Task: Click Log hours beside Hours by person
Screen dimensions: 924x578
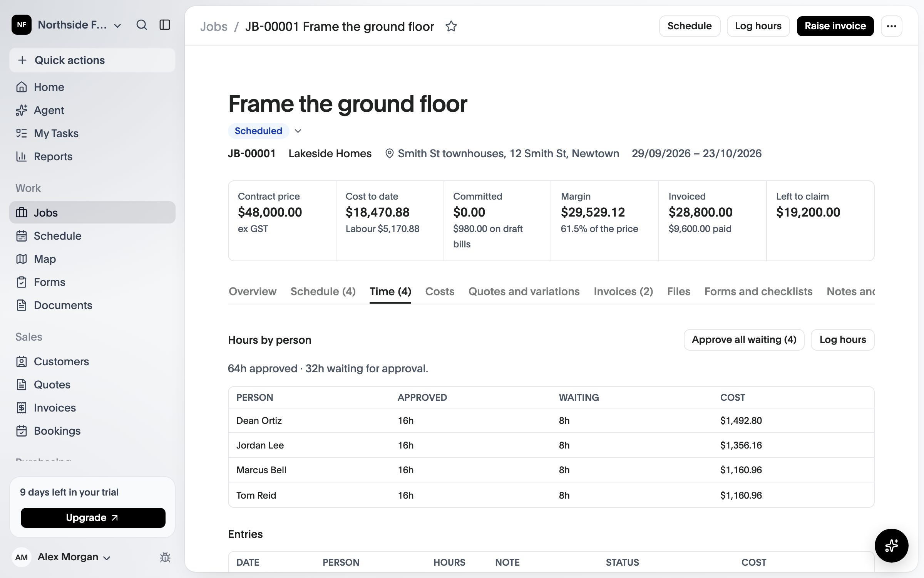Action: (842, 340)
